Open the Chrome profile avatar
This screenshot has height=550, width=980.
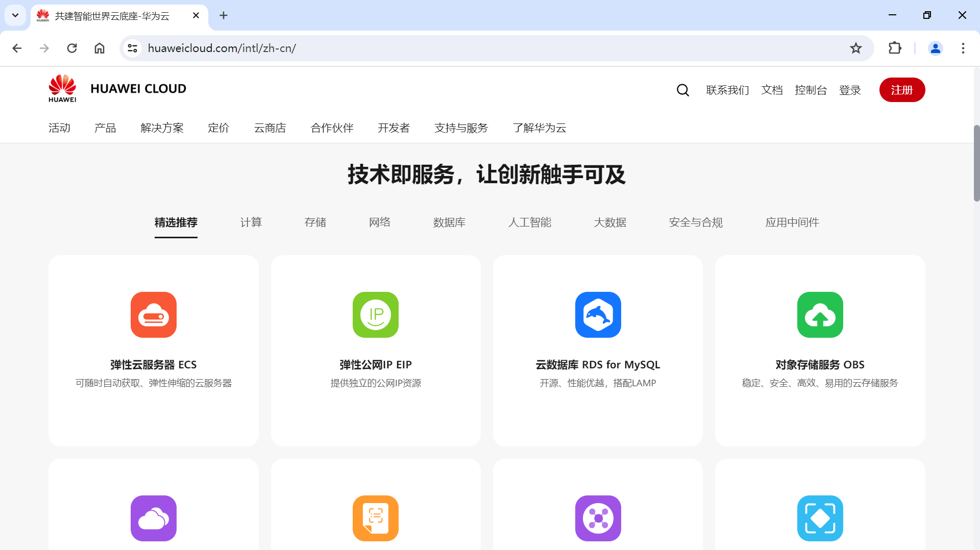tap(936, 48)
